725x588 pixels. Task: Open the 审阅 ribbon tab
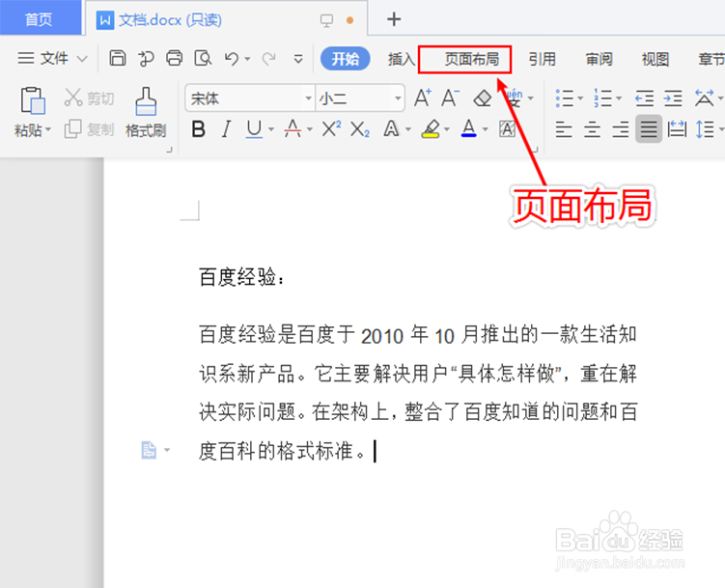coord(599,59)
